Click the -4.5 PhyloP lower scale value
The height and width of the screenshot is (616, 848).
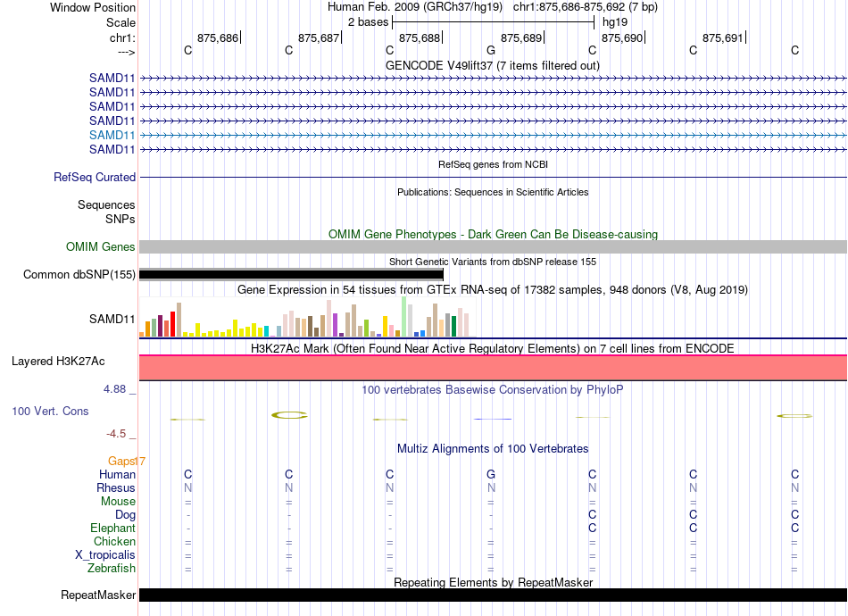tap(116, 434)
